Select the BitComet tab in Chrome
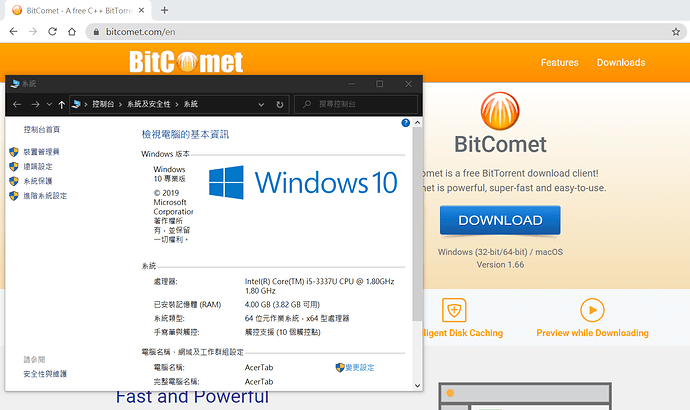This screenshot has width=690, height=410. point(78,11)
